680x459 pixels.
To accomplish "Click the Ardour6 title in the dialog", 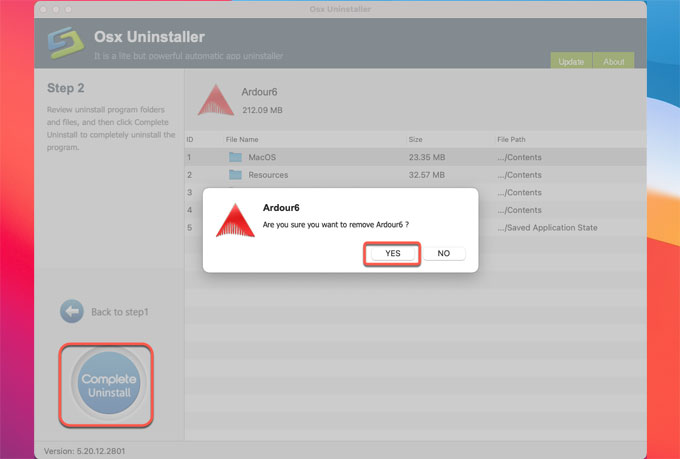I will point(281,207).
